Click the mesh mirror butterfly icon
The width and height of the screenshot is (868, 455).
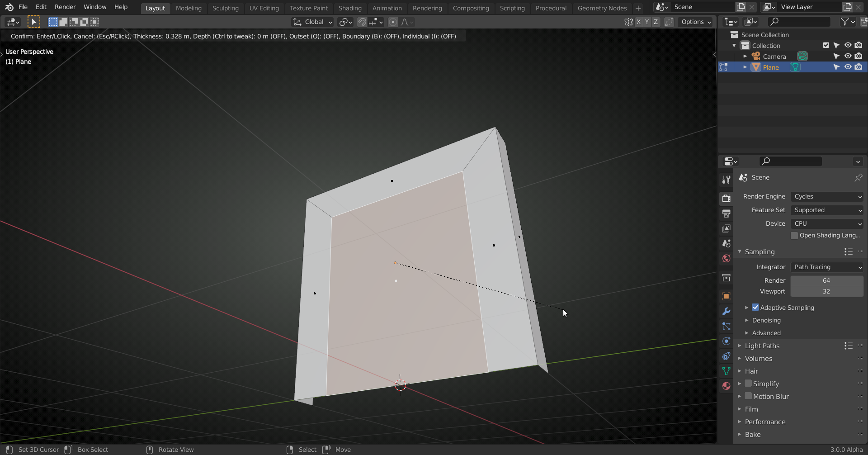(628, 22)
